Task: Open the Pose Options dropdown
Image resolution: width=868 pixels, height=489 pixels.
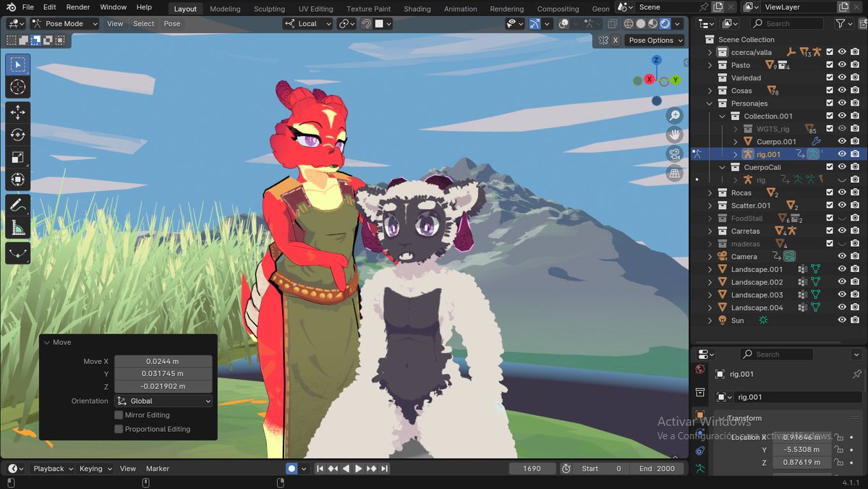Action: pos(655,41)
